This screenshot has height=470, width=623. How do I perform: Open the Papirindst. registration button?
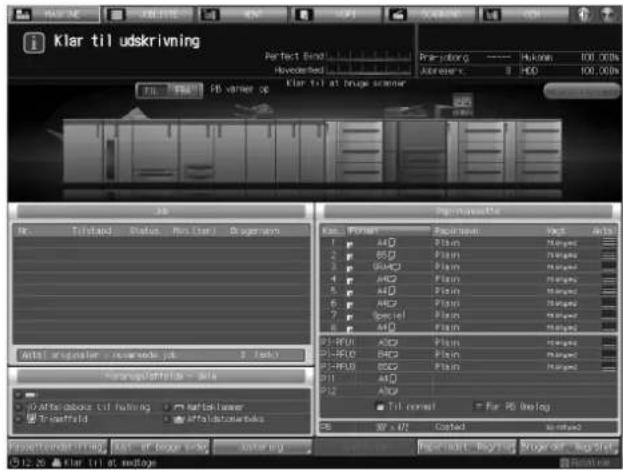tap(467, 447)
